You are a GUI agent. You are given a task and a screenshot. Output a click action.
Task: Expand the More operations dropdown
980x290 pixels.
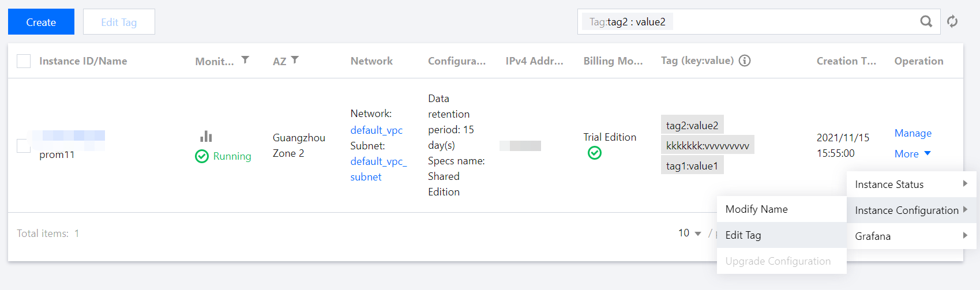click(x=913, y=154)
